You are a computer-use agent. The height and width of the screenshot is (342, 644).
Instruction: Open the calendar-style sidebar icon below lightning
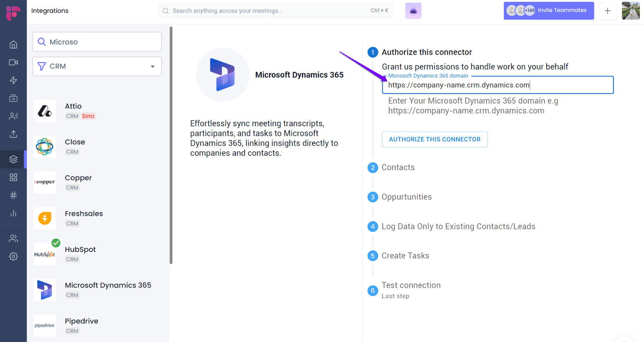(13, 98)
